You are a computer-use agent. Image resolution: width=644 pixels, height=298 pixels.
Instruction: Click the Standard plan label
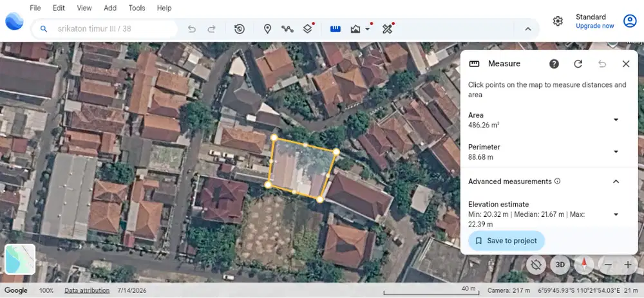591,17
